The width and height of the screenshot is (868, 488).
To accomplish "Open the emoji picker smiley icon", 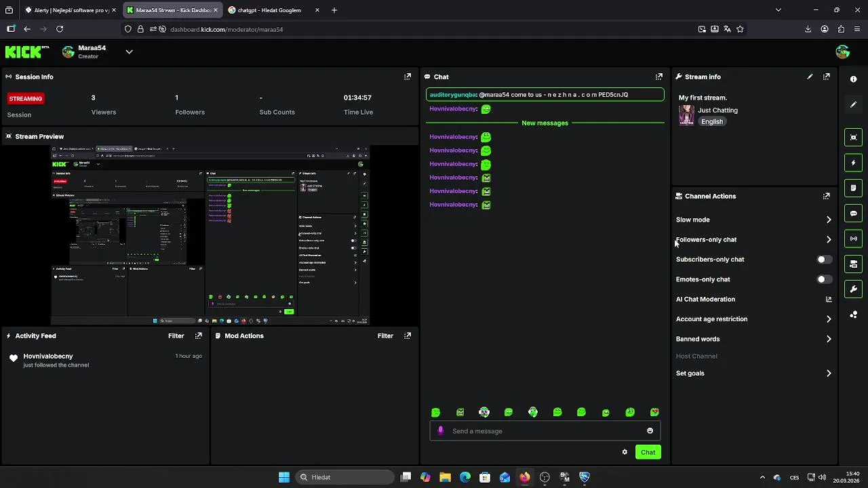I will [650, 430].
